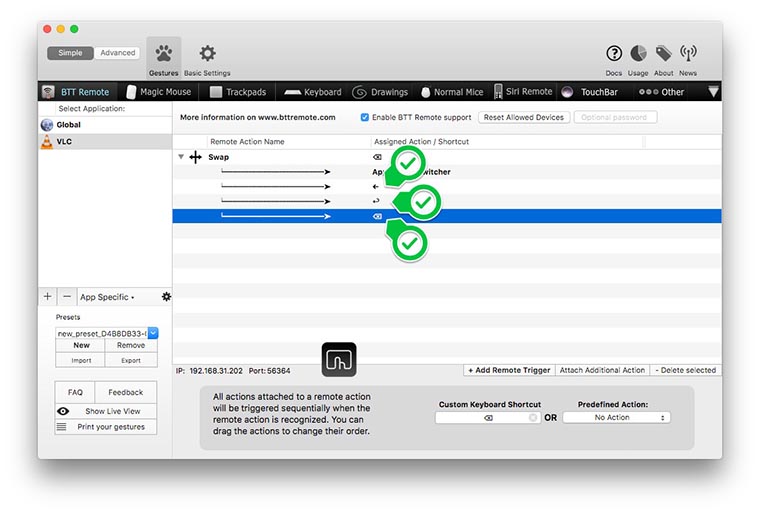Click the Custom Keyboard Shortcut field
Image resolution: width=760 pixels, height=513 pixels.
(x=488, y=417)
